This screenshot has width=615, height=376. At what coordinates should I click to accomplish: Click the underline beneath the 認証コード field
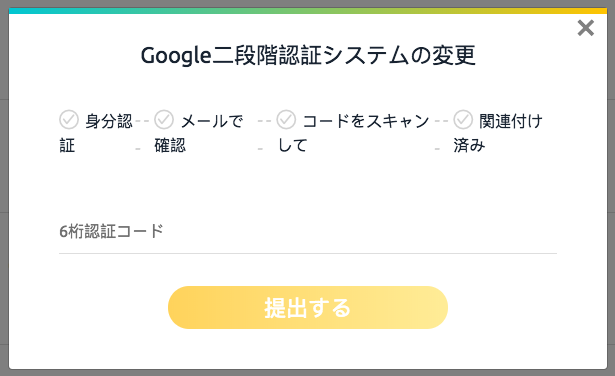(308, 253)
